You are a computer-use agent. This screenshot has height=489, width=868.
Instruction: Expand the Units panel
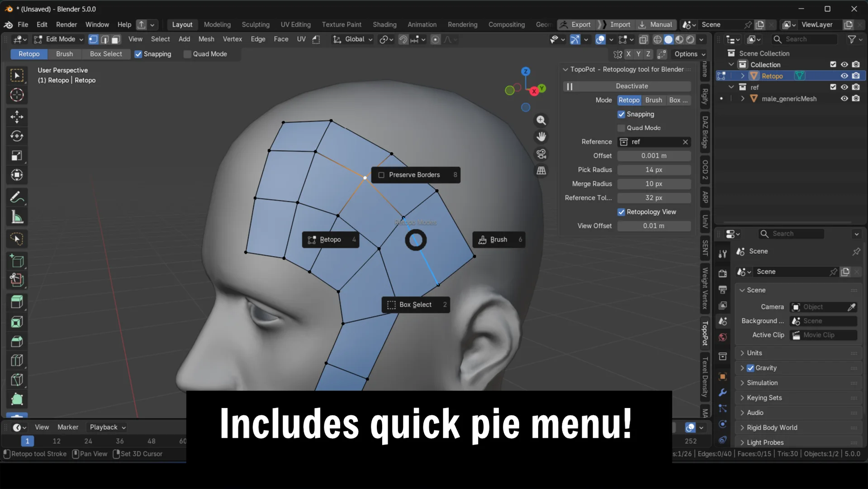[x=754, y=353]
